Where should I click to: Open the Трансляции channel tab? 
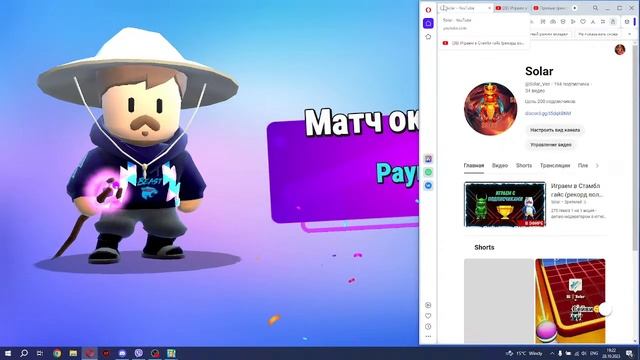[555, 166]
